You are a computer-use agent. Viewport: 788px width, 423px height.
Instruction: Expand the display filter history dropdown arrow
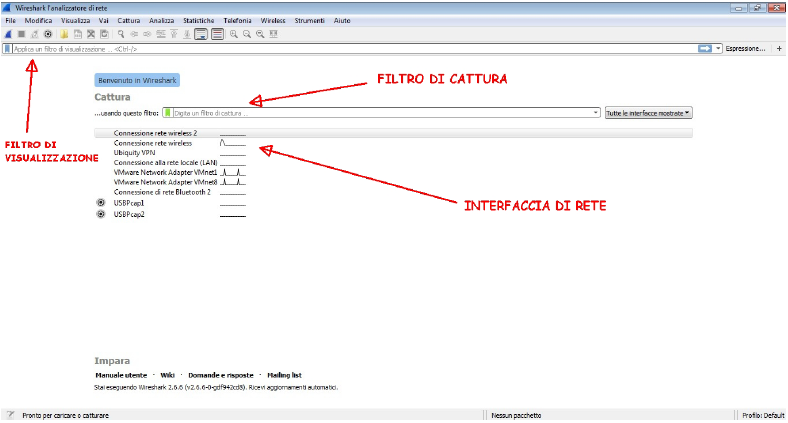pyautogui.click(x=718, y=48)
